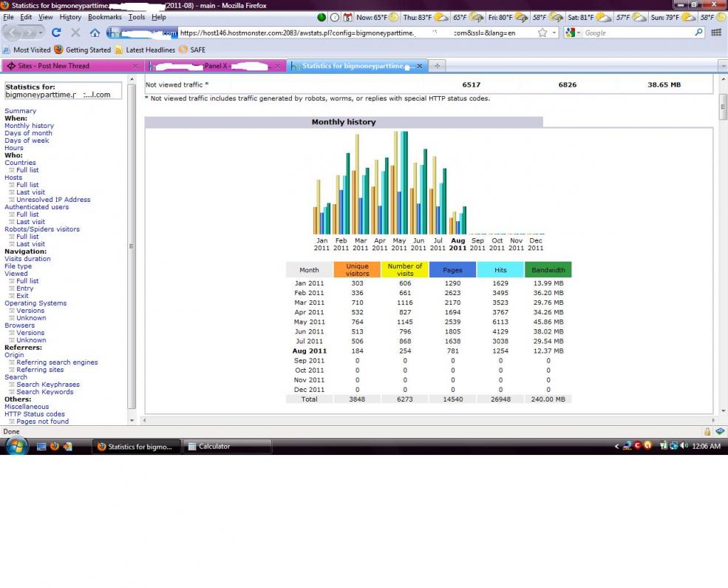Open the list all tabs dropdown
728x588 pixels.
721,66
